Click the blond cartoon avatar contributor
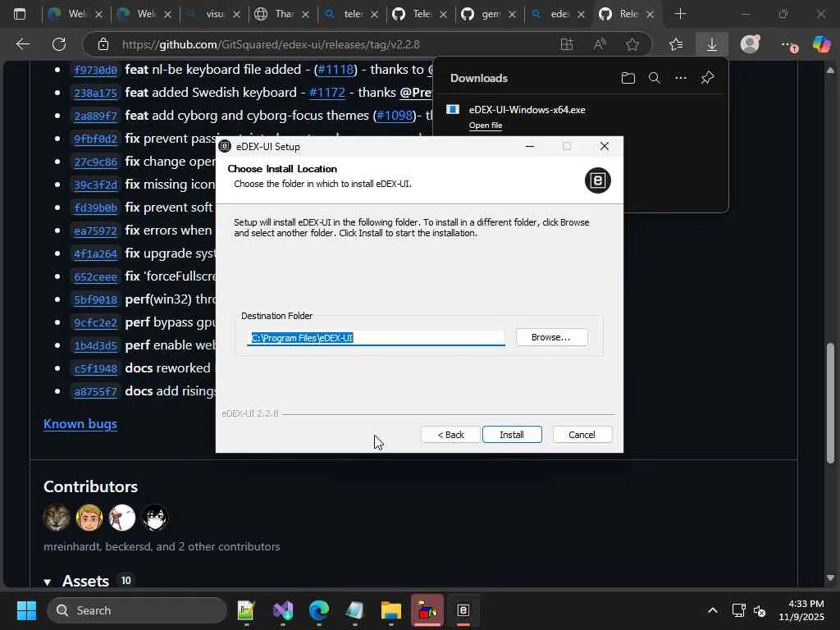Image resolution: width=840 pixels, height=630 pixels. (89, 518)
